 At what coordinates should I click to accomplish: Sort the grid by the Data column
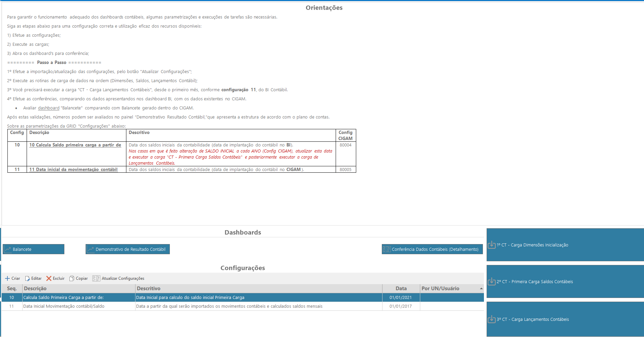[x=401, y=289]
